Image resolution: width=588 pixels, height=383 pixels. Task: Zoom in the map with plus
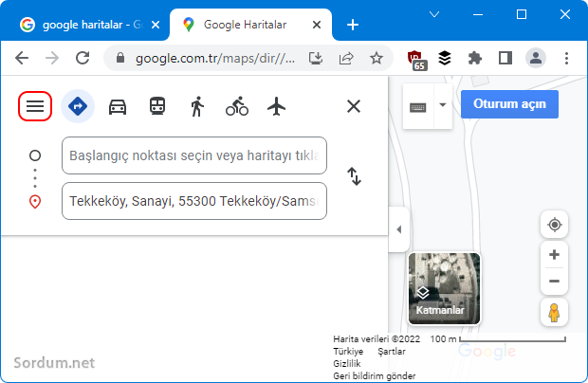pyautogui.click(x=554, y=255)
